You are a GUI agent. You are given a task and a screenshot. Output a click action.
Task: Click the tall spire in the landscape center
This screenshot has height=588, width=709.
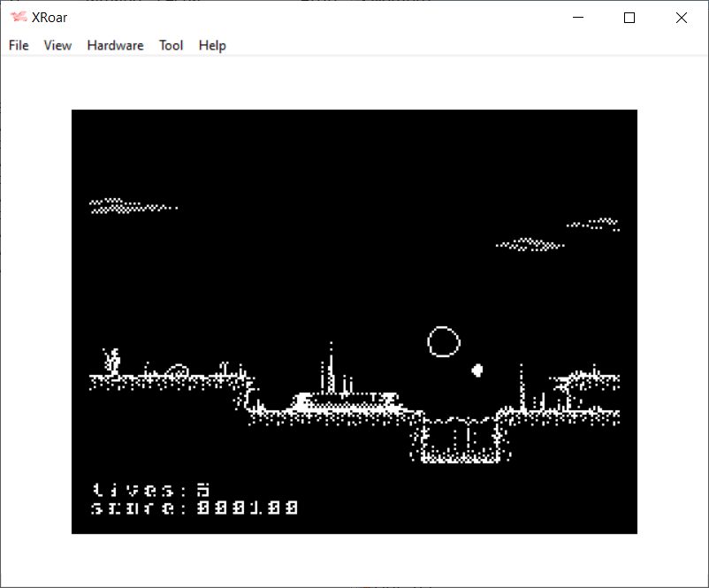[332, 367]
